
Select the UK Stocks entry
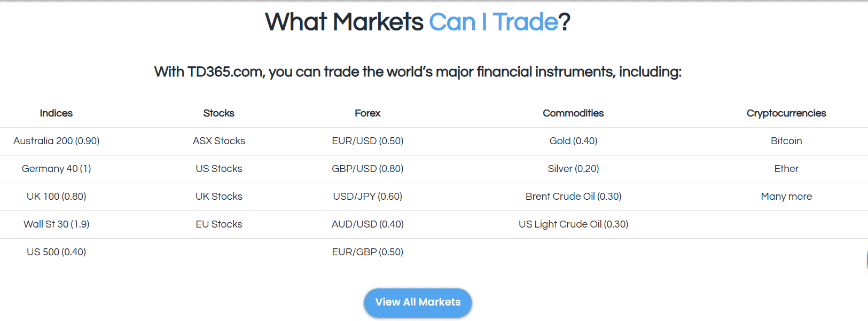tap(219, 197)
